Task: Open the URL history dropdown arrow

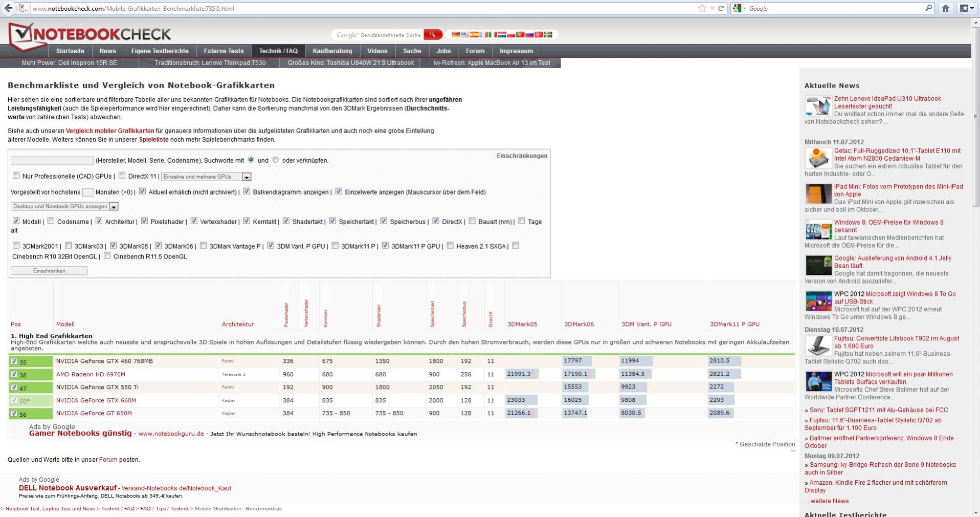Action: 712,8
